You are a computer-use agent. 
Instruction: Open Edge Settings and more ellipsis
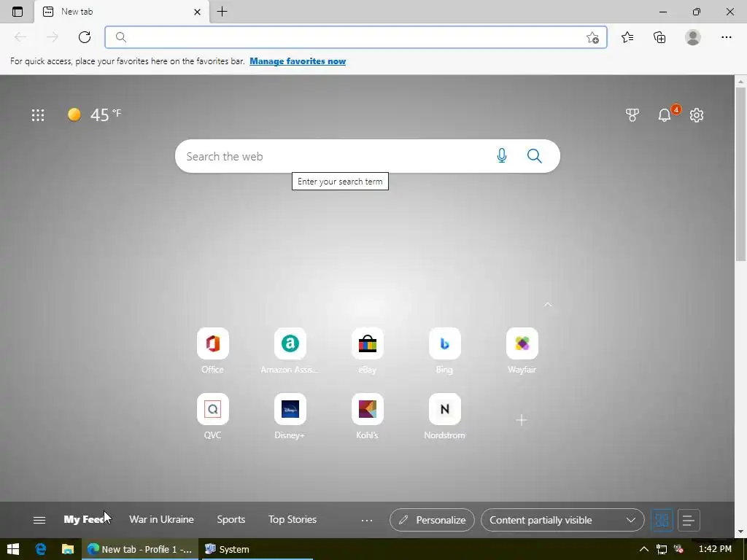click(726, 37)
